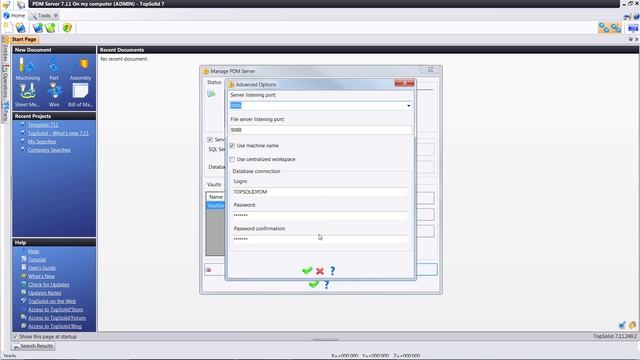The image size is (640, 360).
Task: Open the Tutorial help link
Action: (37, 260)
